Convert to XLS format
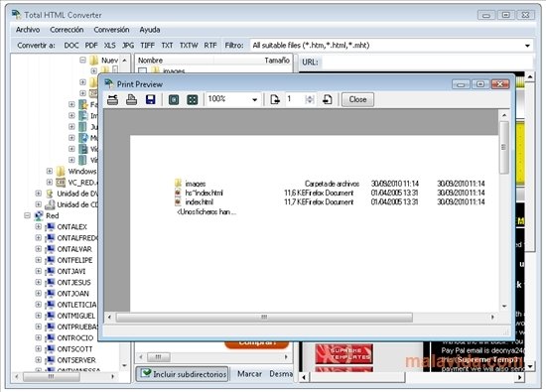Screen dimensions: 546x392 point(109,46)
